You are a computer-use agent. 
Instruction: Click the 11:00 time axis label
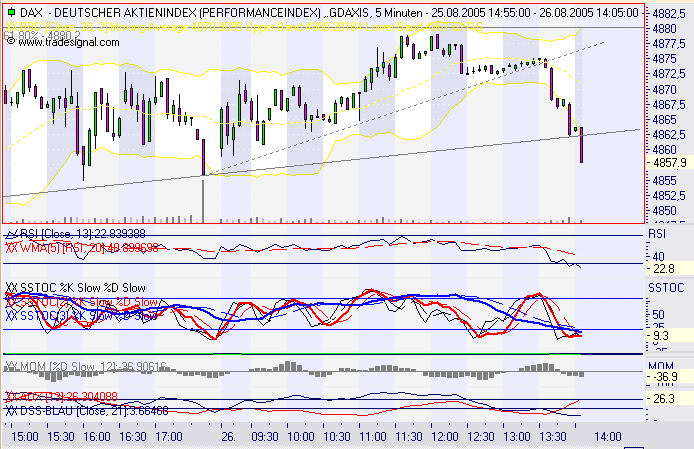373,437
